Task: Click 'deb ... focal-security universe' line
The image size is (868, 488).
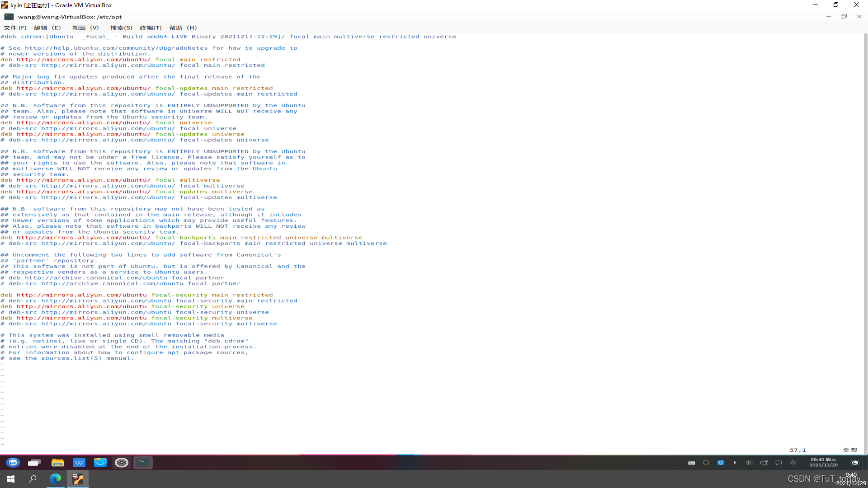Action: 123,307
